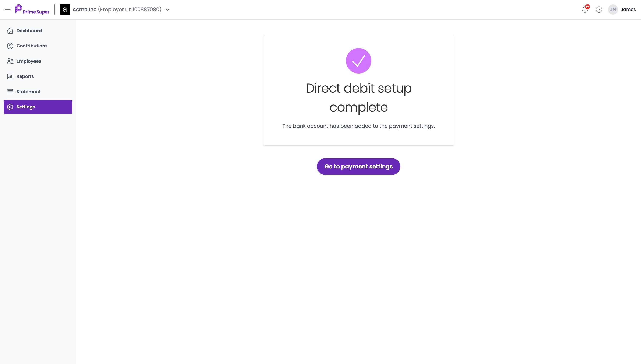Click the bank account added message
This screenshot has width=641, height=364.
(x=358, y=126)
